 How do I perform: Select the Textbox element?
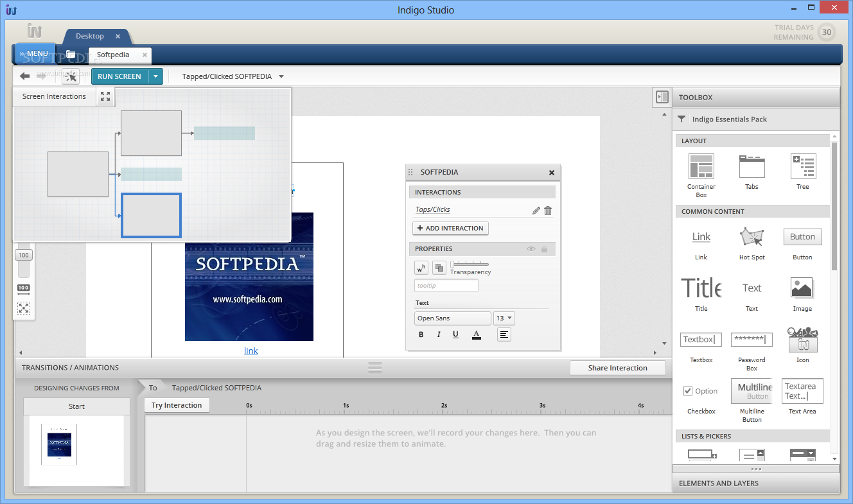pos(701,347)
